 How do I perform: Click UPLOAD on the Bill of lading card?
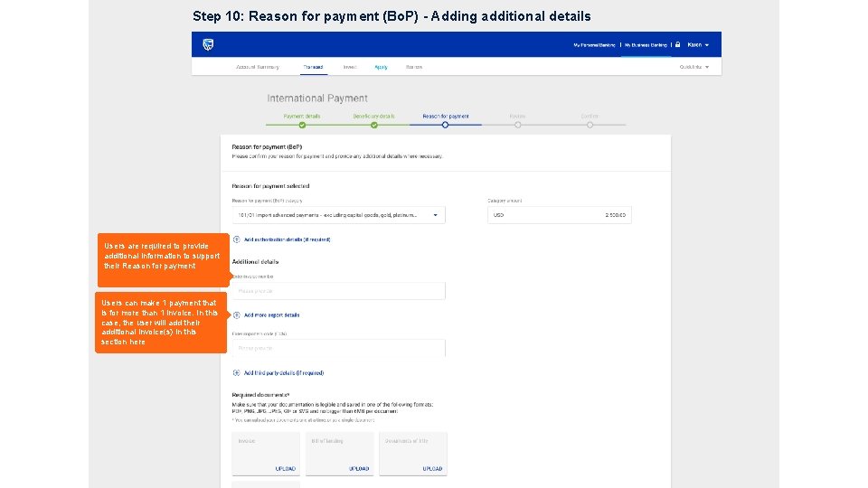pyautogui.click(x=359, y=469)
